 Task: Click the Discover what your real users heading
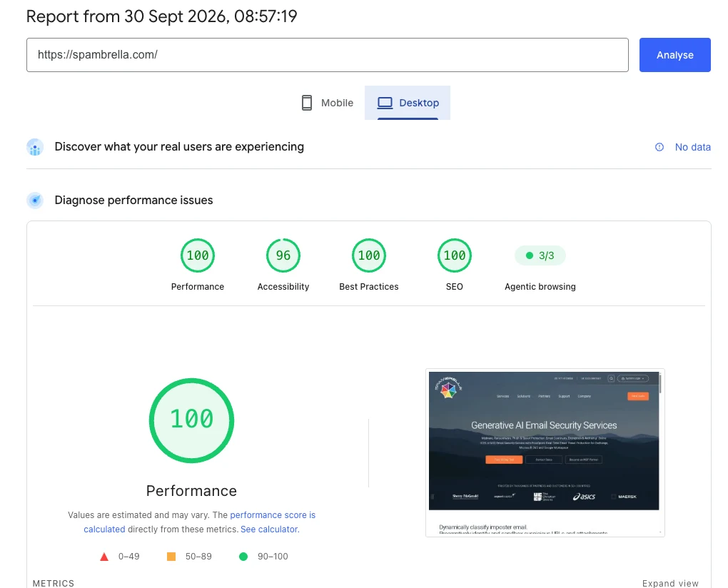point(179,147)
